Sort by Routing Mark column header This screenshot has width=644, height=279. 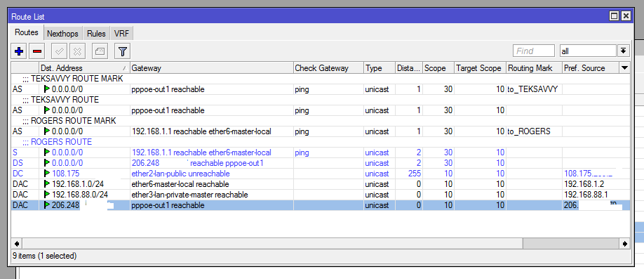[x=534, y=68]
